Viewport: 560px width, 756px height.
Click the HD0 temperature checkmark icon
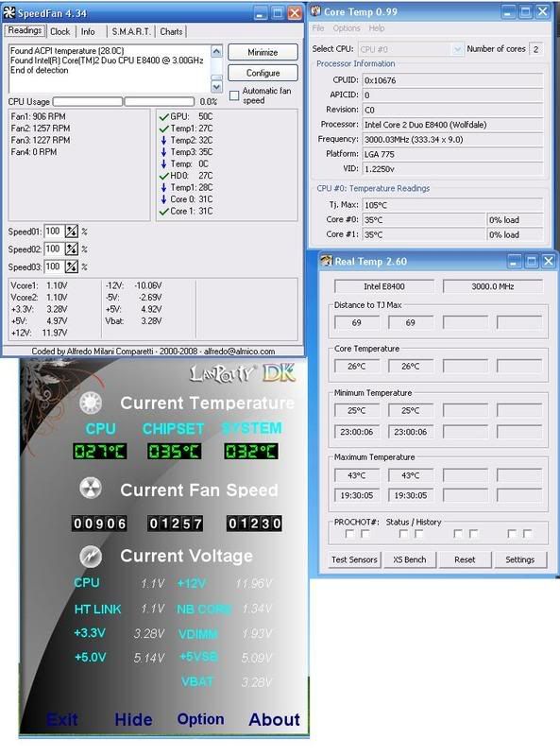164,176
